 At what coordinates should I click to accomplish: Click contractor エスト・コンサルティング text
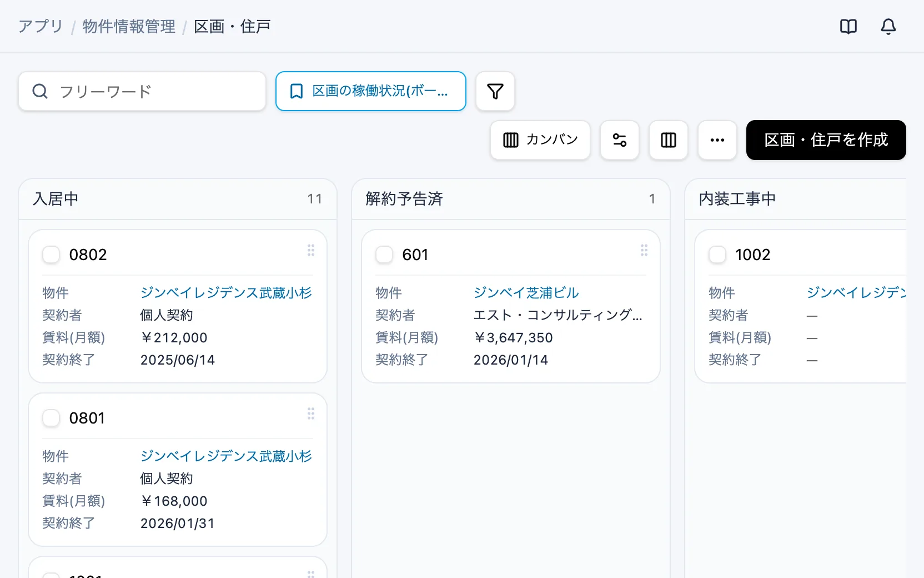point(558,315)
